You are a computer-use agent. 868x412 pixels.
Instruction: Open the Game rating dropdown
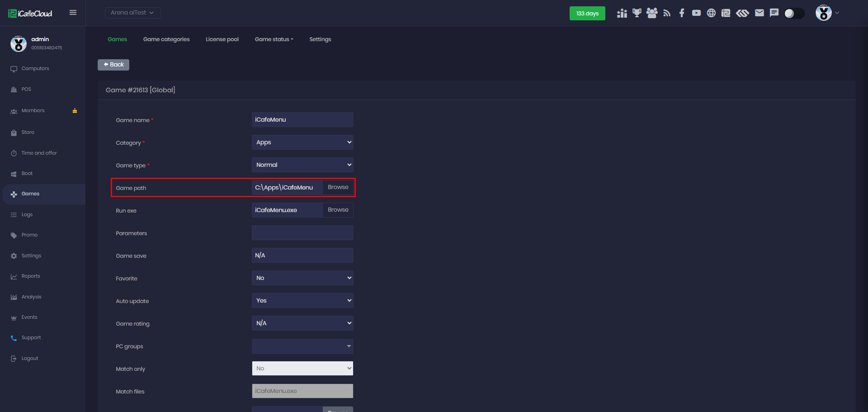[302, 323]
